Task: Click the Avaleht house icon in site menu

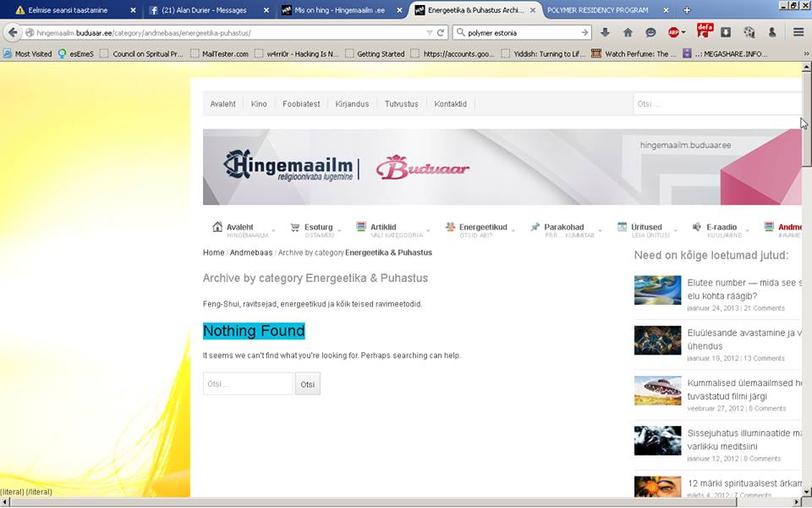Action: tap(217, 227)
